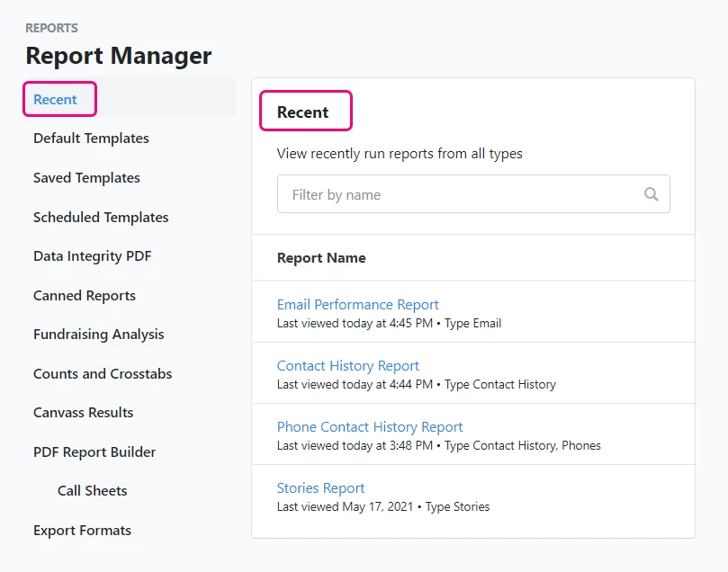Screen dimensions: 728x572
Task: Open Canvass Results section
Action: pos(83,412)
